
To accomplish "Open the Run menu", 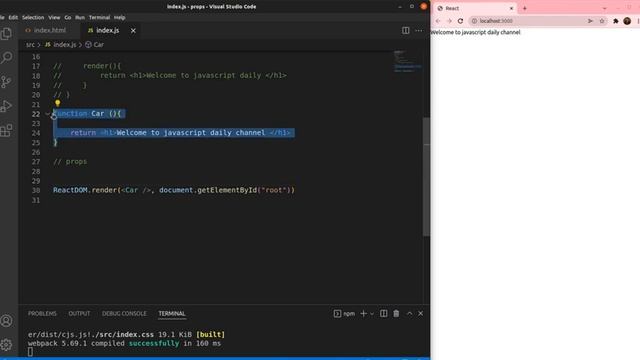I will click(x=80, y=18).
